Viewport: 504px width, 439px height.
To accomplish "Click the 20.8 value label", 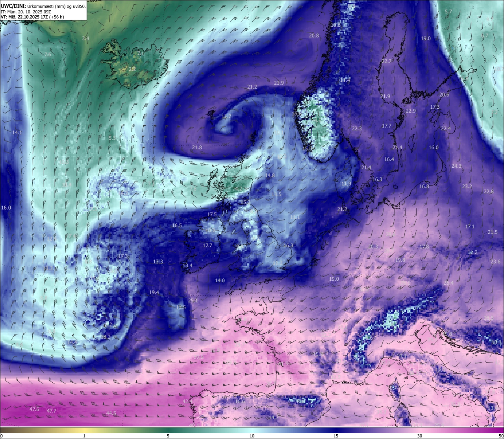I will [314, 36].
